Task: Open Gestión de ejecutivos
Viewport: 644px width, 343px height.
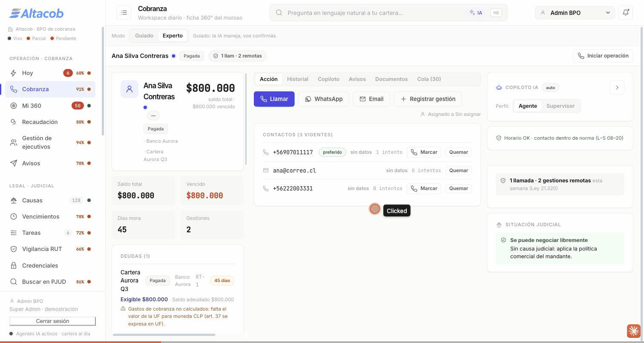Action: pyautogui.click(x=50, y=142)
